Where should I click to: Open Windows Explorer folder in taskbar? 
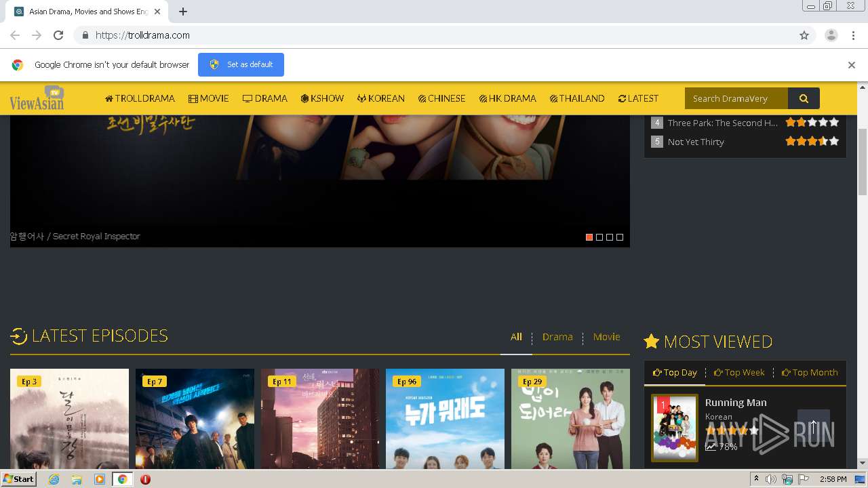point(77,479)
